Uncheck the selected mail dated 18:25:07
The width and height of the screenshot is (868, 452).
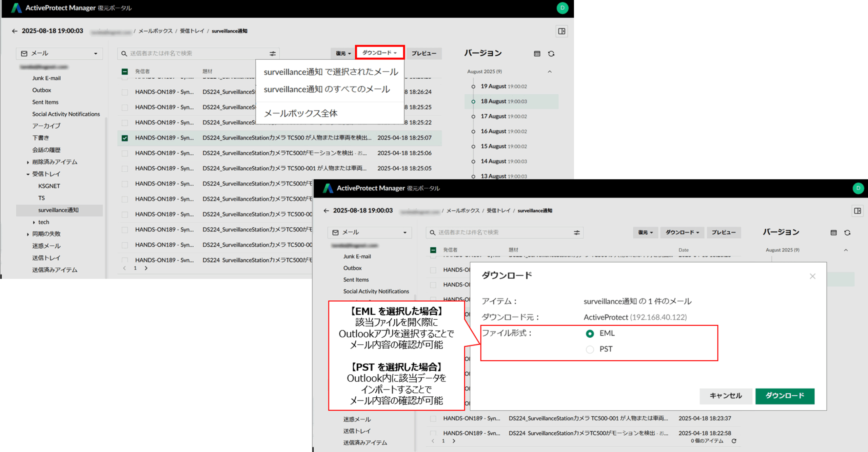[125, 138]
